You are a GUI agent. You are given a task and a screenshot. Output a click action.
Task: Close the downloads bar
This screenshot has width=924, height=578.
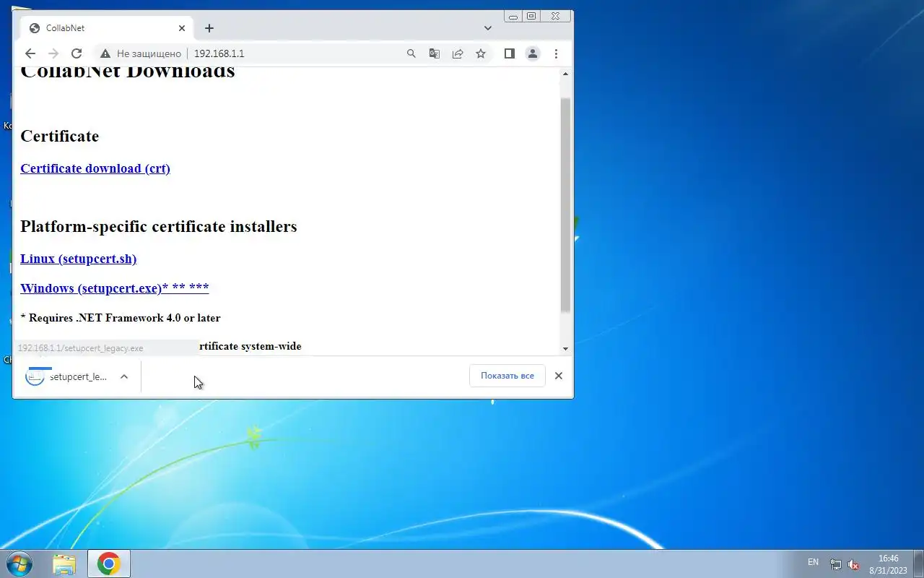[558, 376]
